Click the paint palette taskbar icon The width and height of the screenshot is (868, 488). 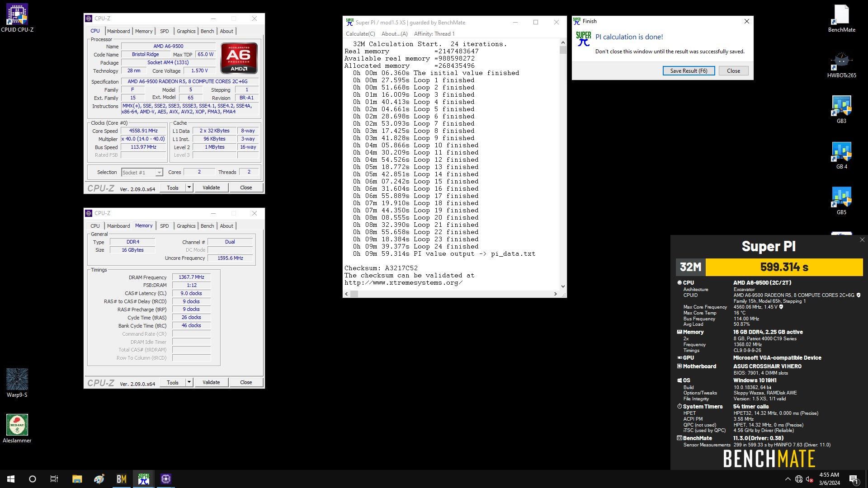99,479
